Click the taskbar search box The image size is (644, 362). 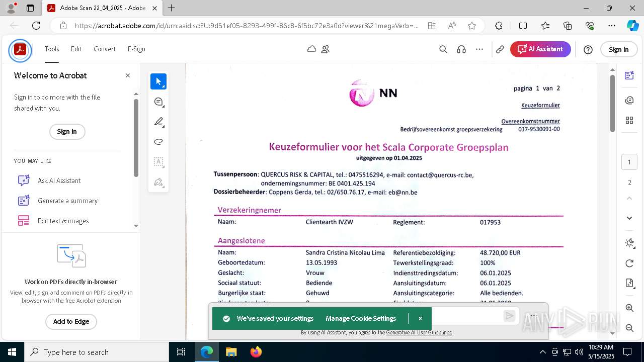(x=97, y=352)
